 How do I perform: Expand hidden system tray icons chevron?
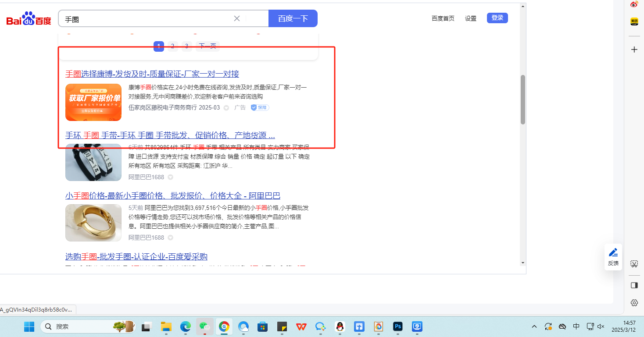(534, 326)
